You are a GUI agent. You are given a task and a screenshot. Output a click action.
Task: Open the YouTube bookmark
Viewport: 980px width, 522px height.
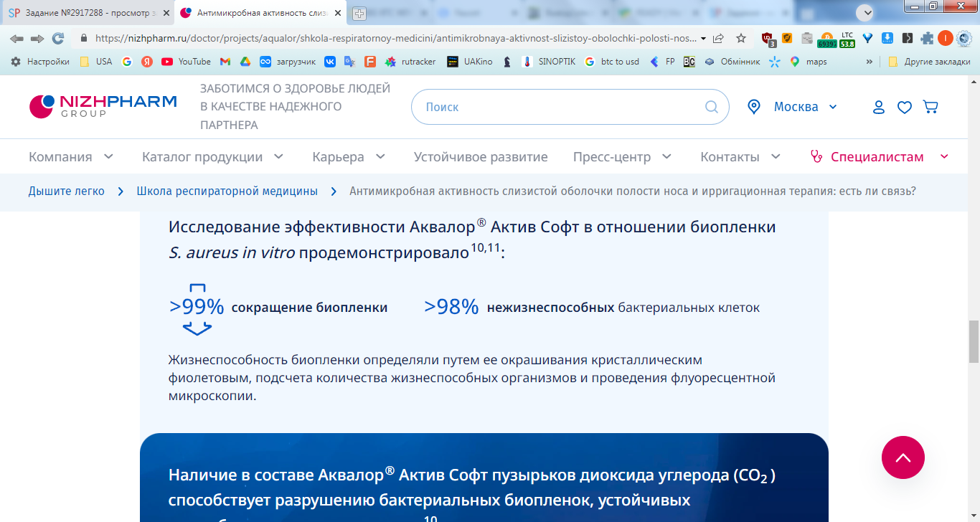[186, 62]
